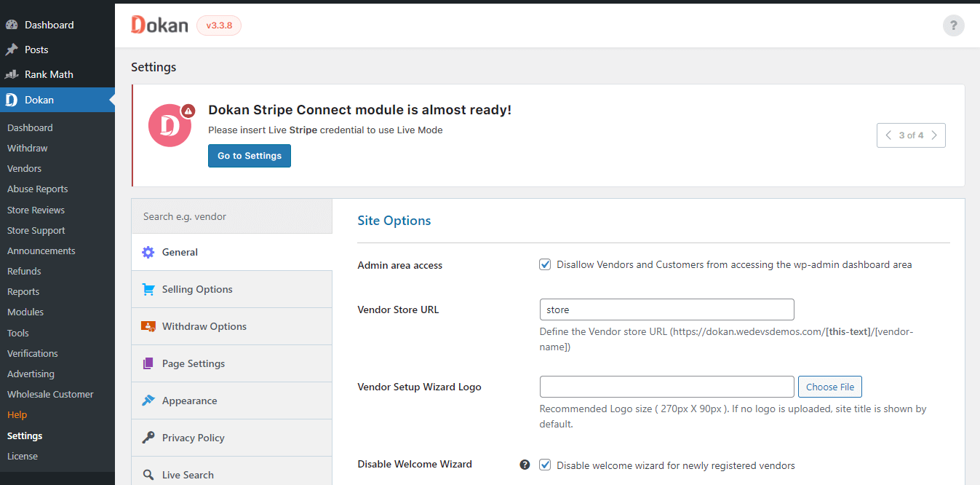Viewport: 980px width, 485px height.
Task: Open Announcements submenu item
Action: click(x=41, y=251)
